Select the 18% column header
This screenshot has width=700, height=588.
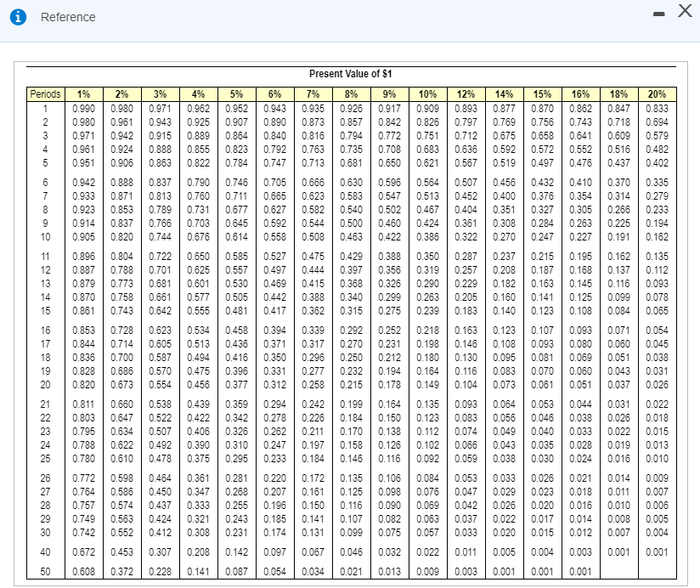[618, 94]
